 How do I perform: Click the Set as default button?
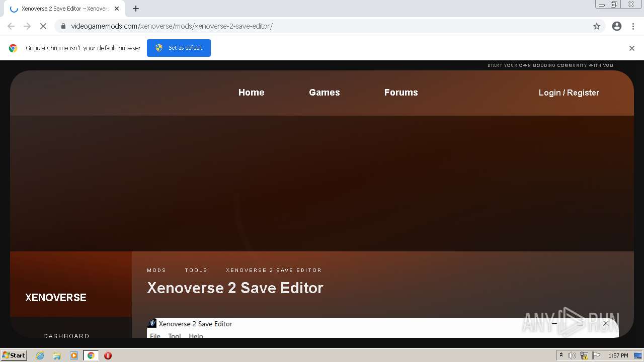tap(179, 48)
